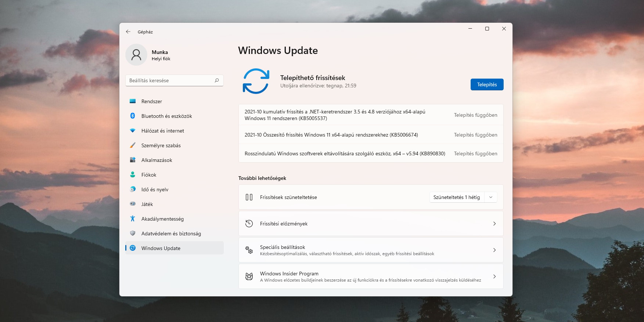Viewport: 644px width, 322px height.
Task: Click the Windows Update page title
Action: pyautogui.click(x=278, y=51)
